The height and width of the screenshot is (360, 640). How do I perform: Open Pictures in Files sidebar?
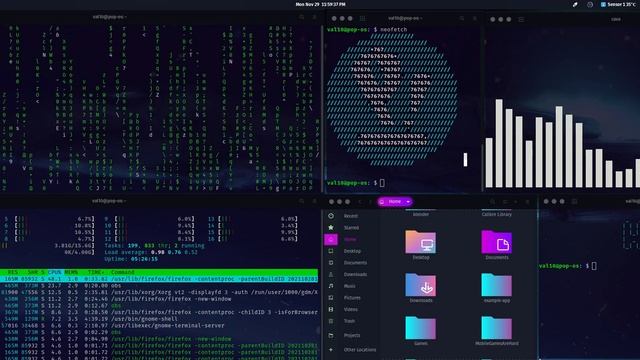tap(352, 298)
